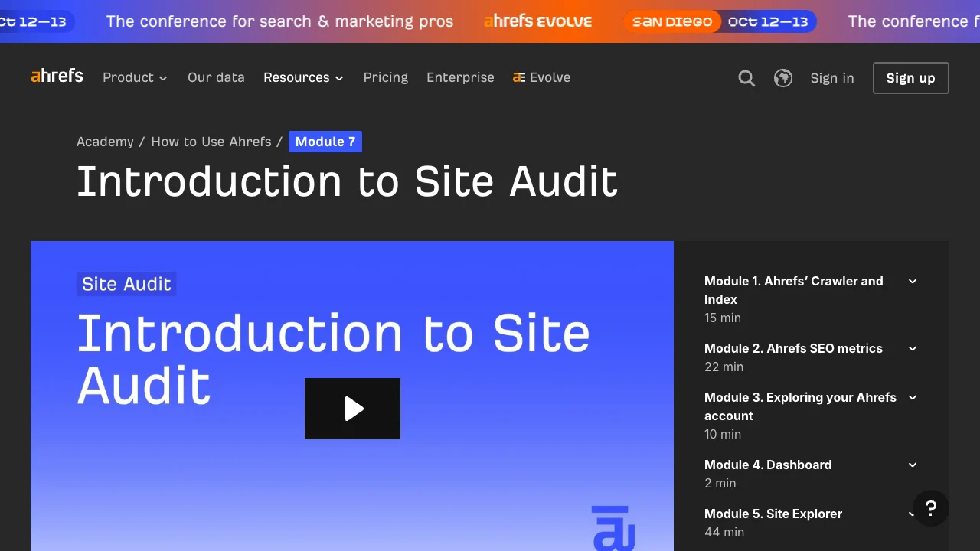Open the search icon in header

(746, 78)
